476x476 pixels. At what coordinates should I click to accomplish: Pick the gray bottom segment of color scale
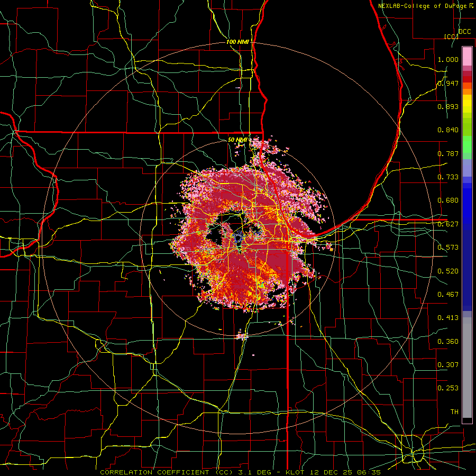point(467,368)
